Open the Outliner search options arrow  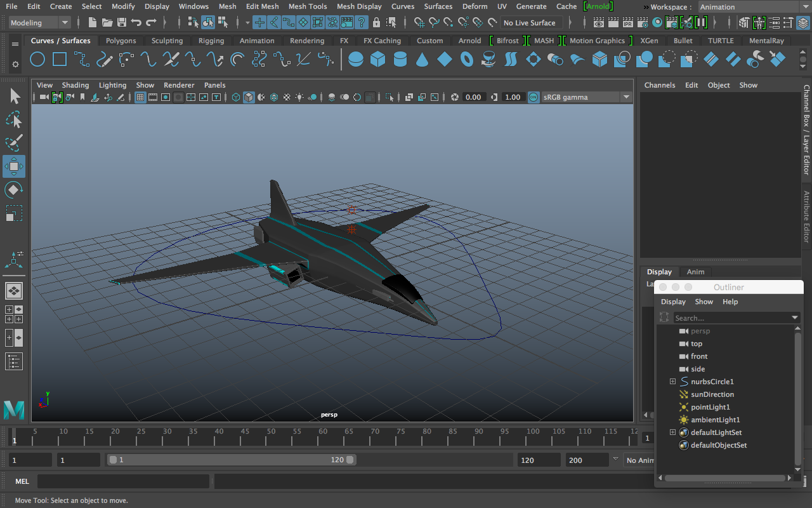(795, 317)
